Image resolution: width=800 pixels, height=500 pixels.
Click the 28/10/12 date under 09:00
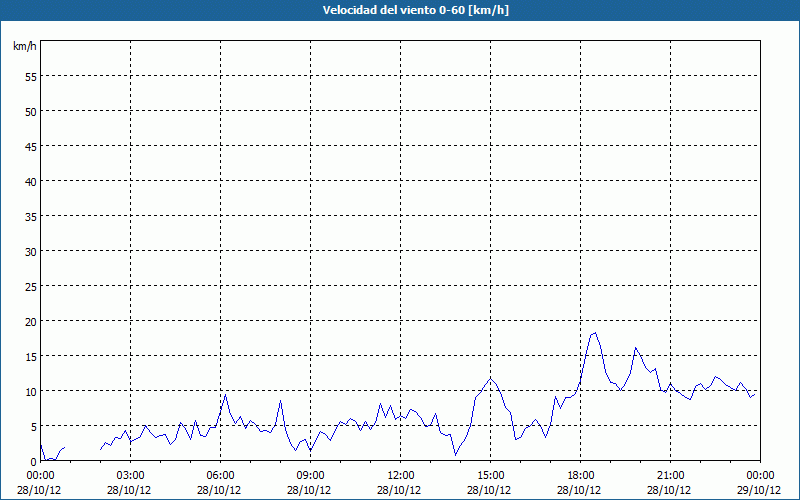(x=309, y=490)
